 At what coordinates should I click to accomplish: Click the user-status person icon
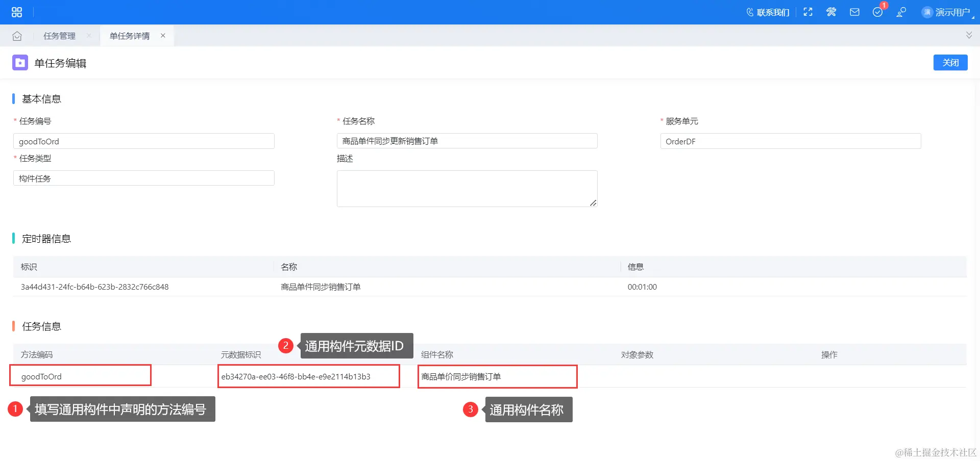pyautogui.click(x=901, y=12)
